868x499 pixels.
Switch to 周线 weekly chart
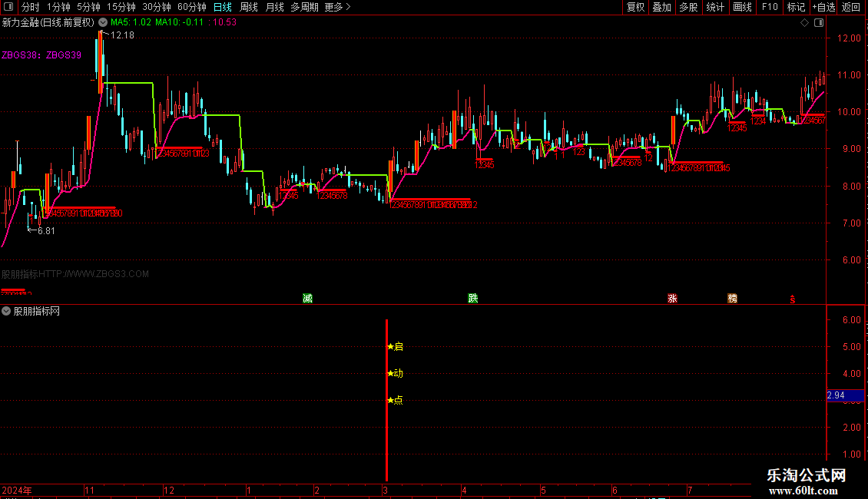tap(249, 7)
